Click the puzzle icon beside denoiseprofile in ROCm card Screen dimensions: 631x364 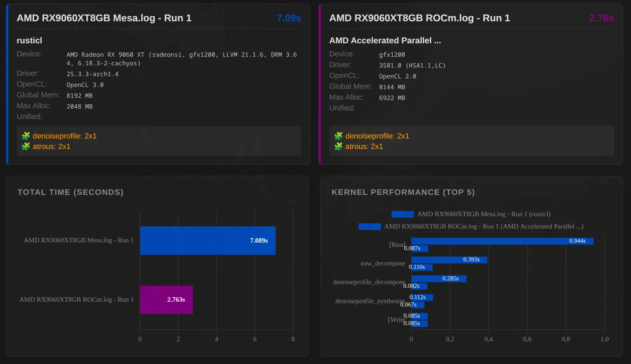pyautogui.click(x=338, y=136)
